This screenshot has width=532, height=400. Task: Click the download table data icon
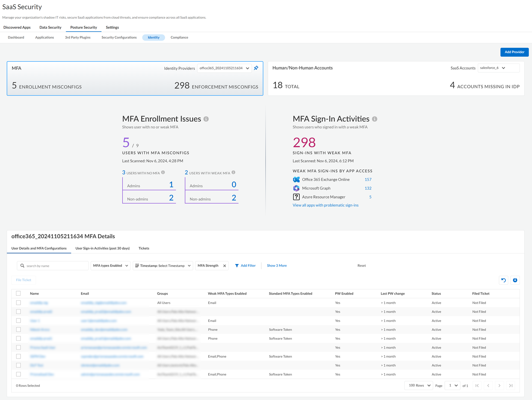(x=515, y=280)
